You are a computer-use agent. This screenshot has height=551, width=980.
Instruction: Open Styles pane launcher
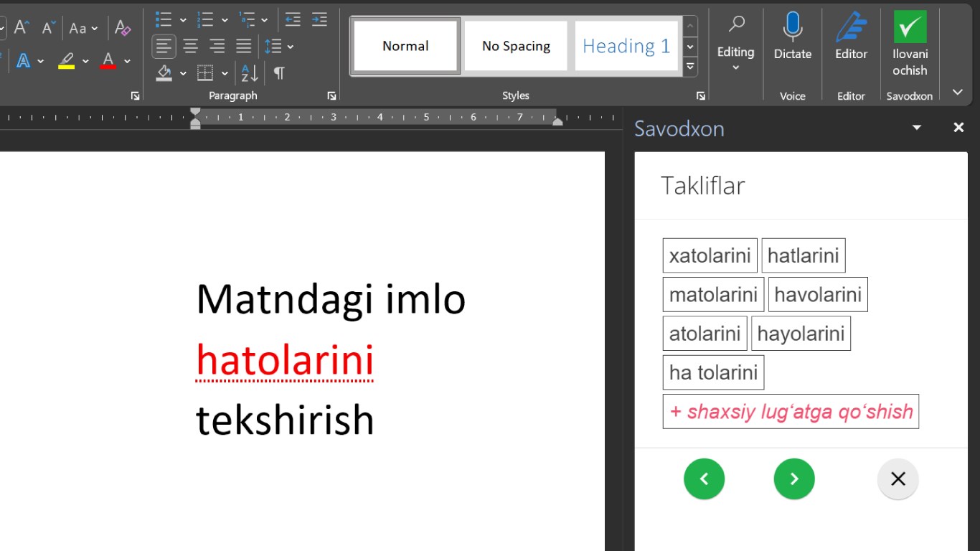tap(701, 95)
